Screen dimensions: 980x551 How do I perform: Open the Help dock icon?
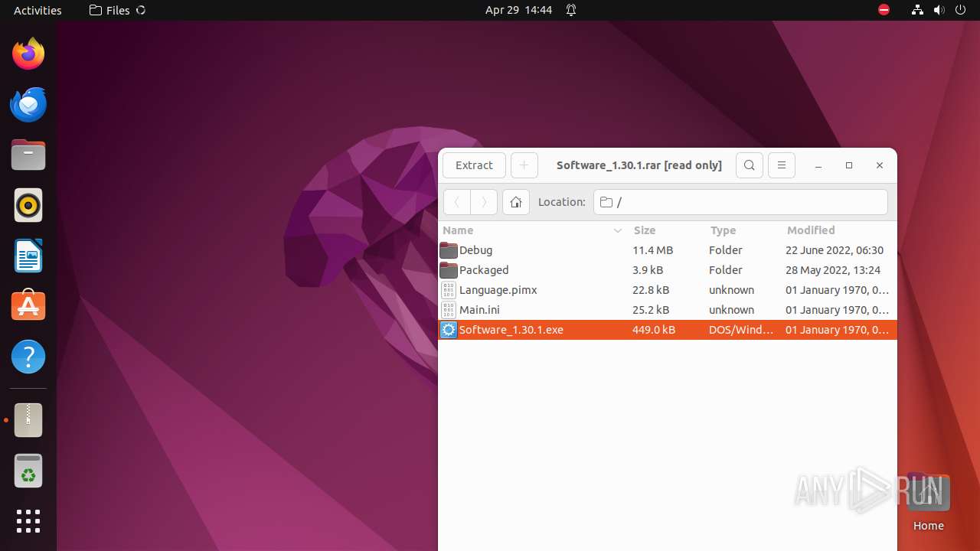tap(28, 357)
